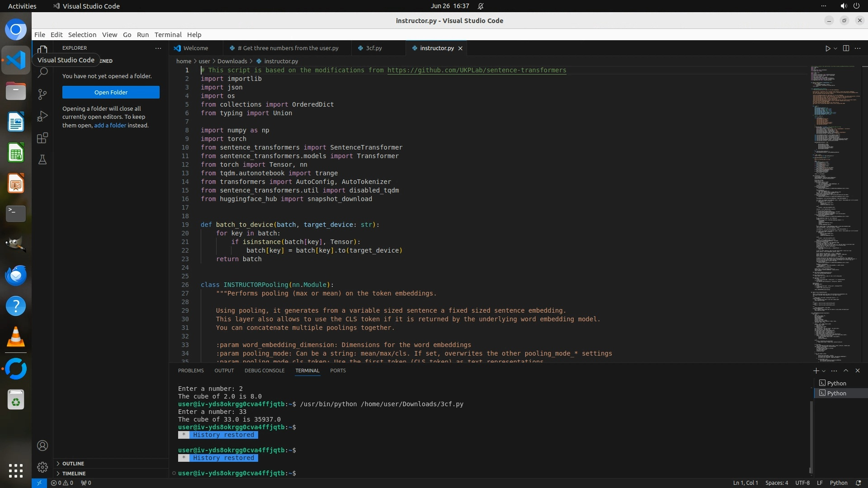Click the Accounts icon in activity bar
Image resolution: width=868 pixels, height=488 pixels.
[x=42, y=446]
